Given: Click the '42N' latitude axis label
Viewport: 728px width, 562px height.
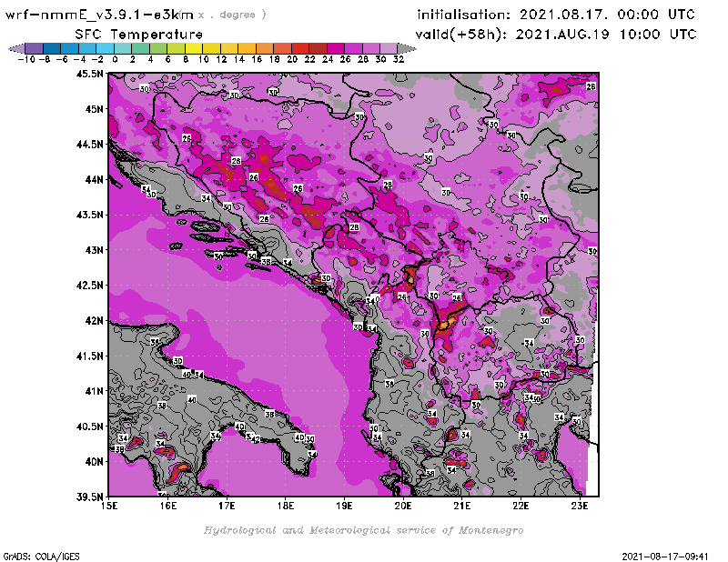Looking at the screenshot, I should pyautogui.click(x=94, y=321).
